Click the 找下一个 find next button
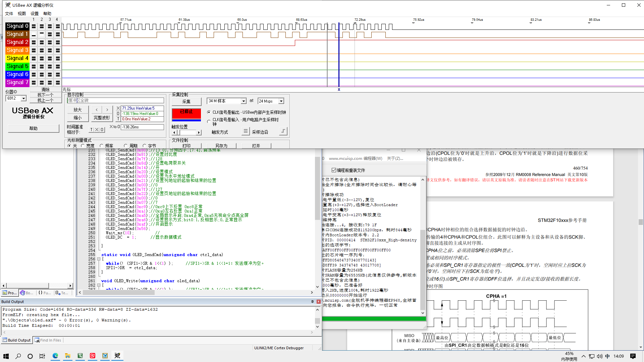This screenshot has width=644, height=362. point(46,95)
